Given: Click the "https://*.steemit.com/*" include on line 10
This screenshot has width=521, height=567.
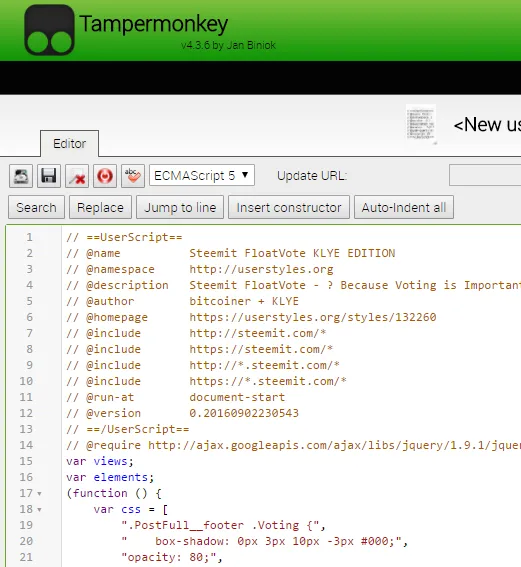Looking at the screenshot, I should [268, 381].
